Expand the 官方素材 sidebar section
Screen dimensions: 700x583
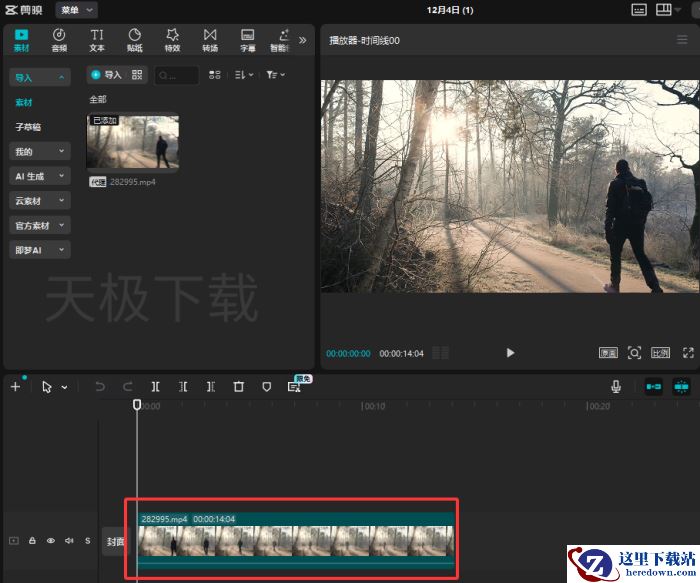click(x=39, y=225)
